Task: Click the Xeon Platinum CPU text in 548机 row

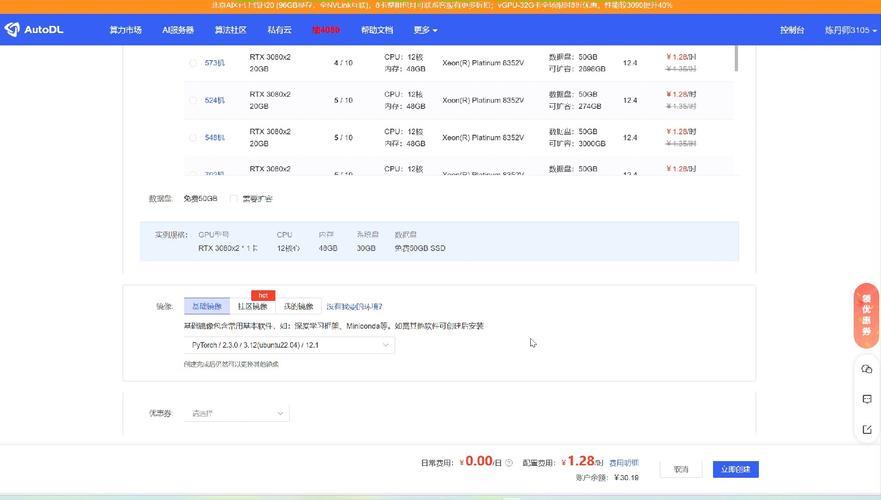Action: click(483, 138)
